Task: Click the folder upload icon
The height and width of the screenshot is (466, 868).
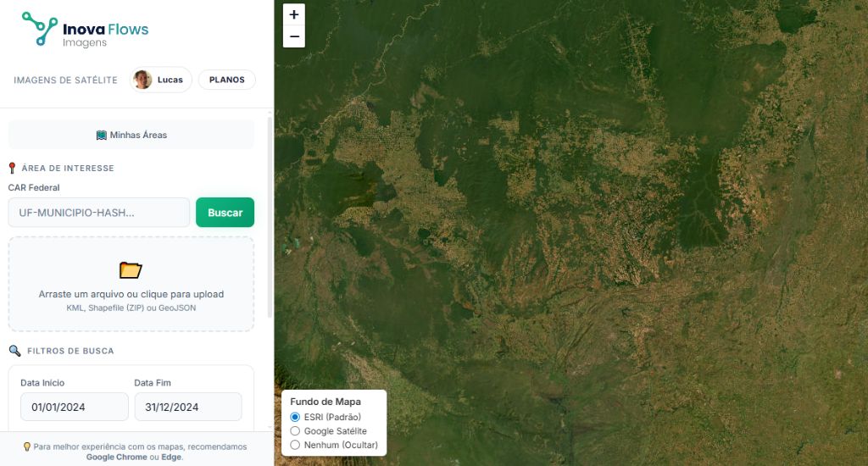Action: point(131,270)
